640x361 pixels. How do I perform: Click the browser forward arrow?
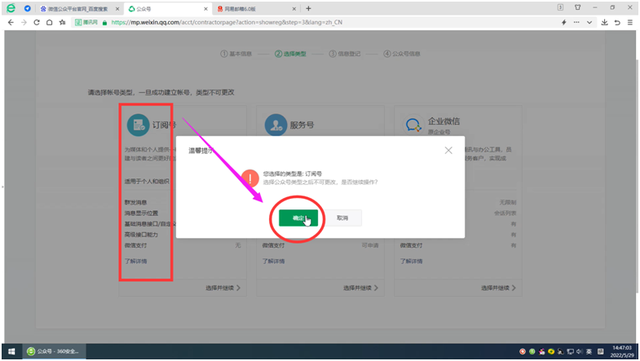pos(24,22)
